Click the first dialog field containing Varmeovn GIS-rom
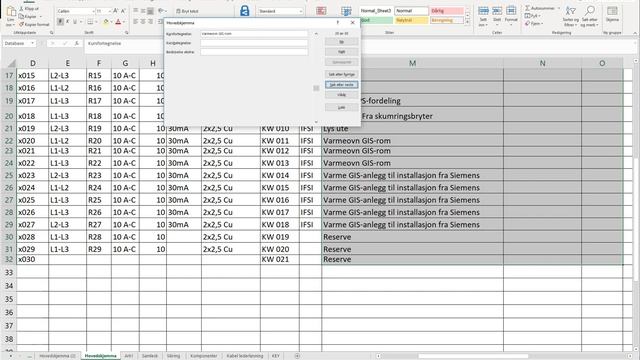 click(254, 33)
